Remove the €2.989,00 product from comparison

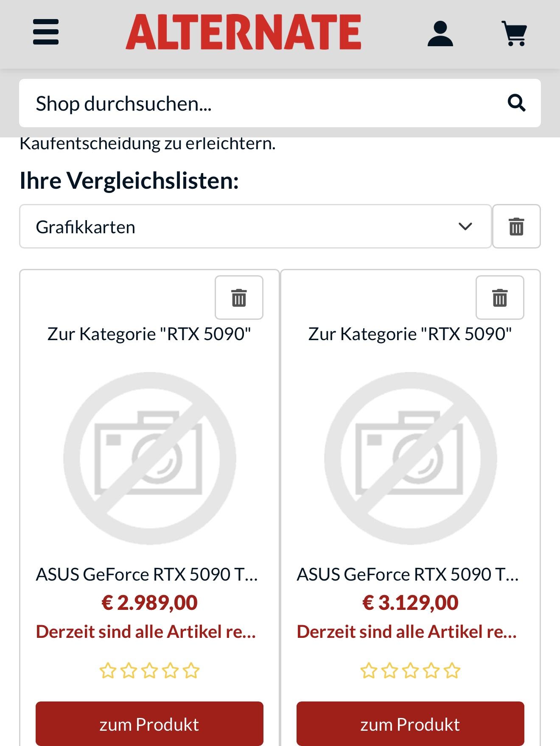(x=239, y=297)
